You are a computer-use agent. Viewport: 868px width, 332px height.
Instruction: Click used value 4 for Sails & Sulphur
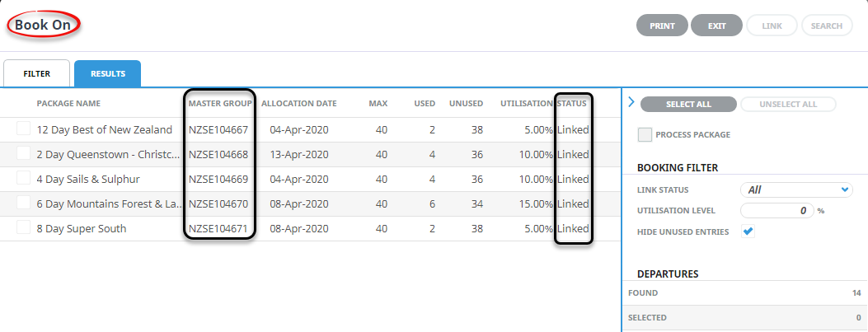[432, 179]
